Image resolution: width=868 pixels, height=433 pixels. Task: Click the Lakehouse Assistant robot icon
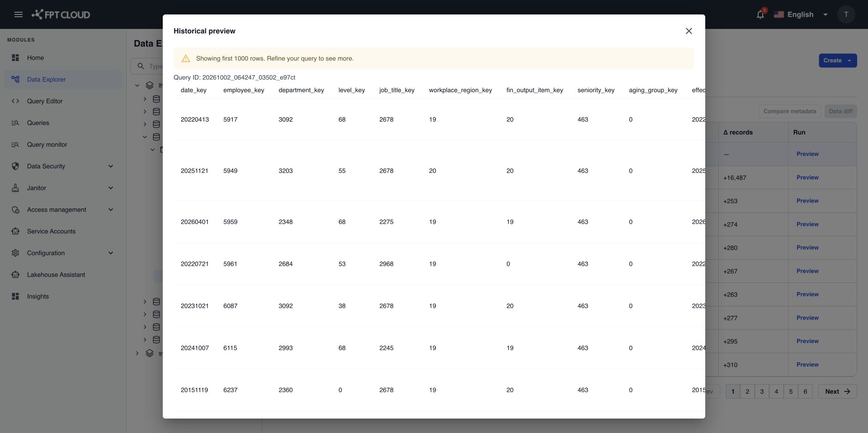(15, 275)
